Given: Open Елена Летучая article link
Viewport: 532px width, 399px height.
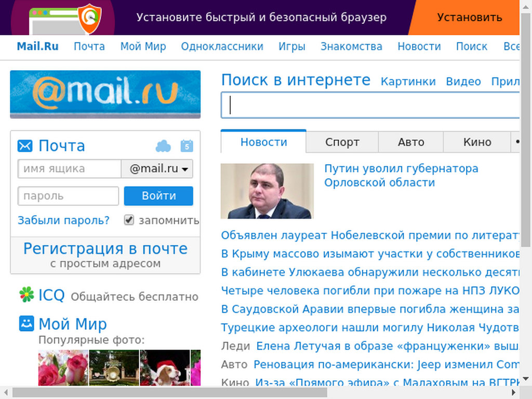Looking at the screenshot, I should (x=388, y=345).
